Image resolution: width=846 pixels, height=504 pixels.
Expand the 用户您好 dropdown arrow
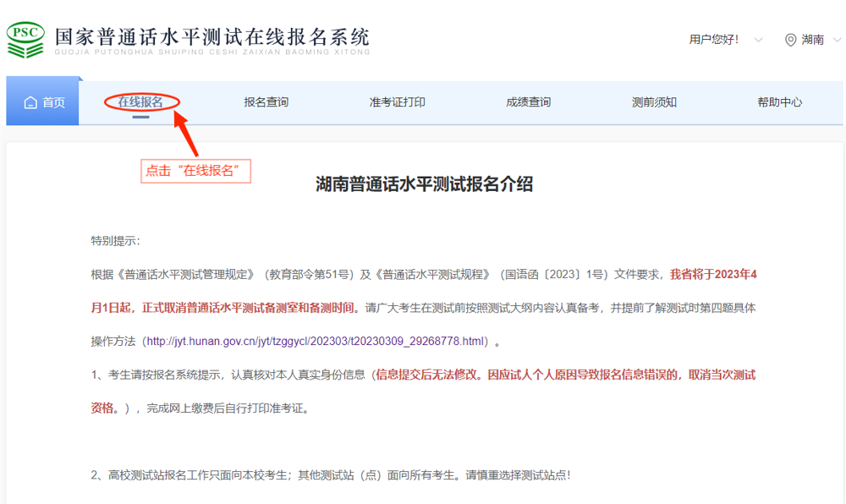758,40
